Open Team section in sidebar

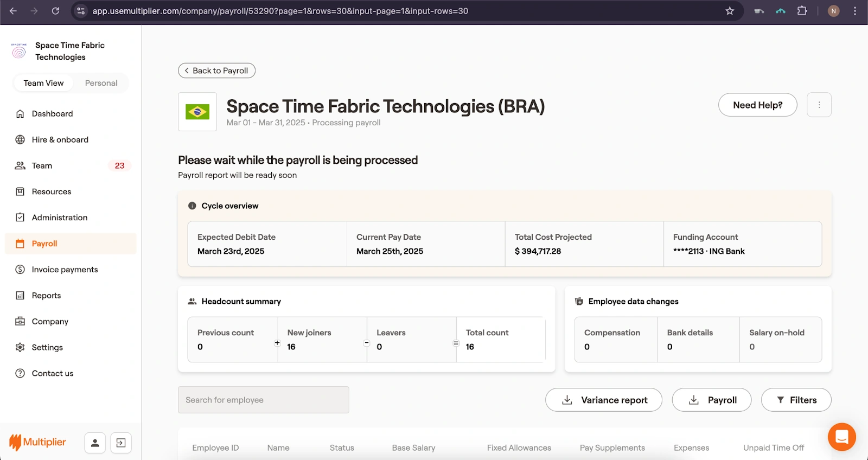71,165
